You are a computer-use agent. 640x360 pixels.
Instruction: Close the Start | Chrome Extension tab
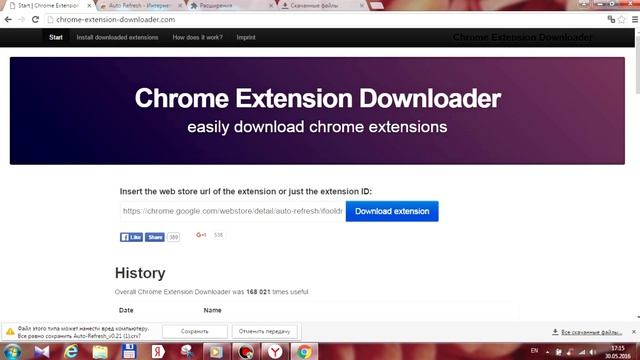point(89,6)
